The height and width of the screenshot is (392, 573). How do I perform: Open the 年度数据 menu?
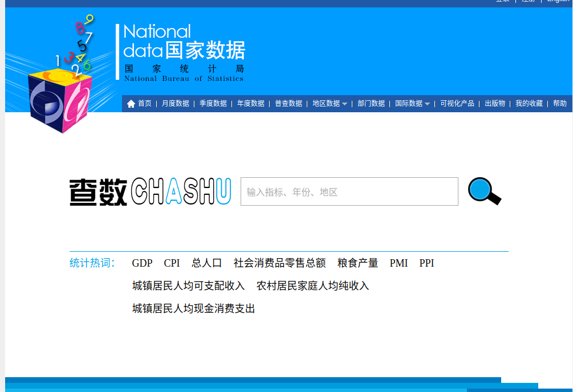[251, 103]
